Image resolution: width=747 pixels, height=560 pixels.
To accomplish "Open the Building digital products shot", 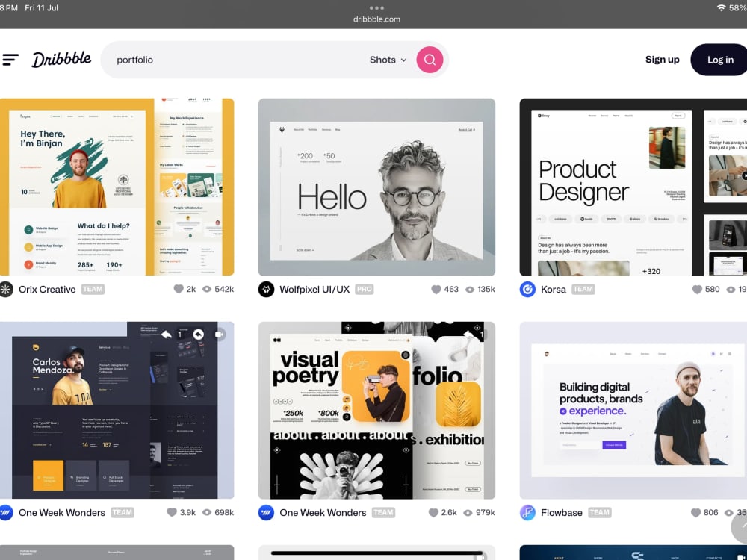I will [x=633, y=410].
